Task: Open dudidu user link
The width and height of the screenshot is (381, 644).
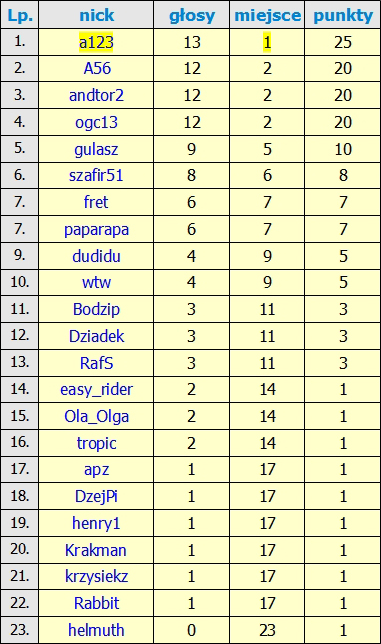Action: tap(96, 256)
